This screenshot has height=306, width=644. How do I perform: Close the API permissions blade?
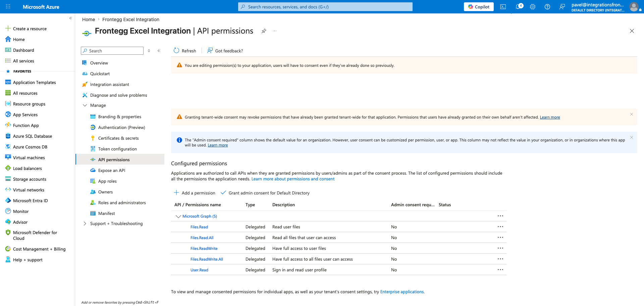pyautogui.click(x=632, y=31)
